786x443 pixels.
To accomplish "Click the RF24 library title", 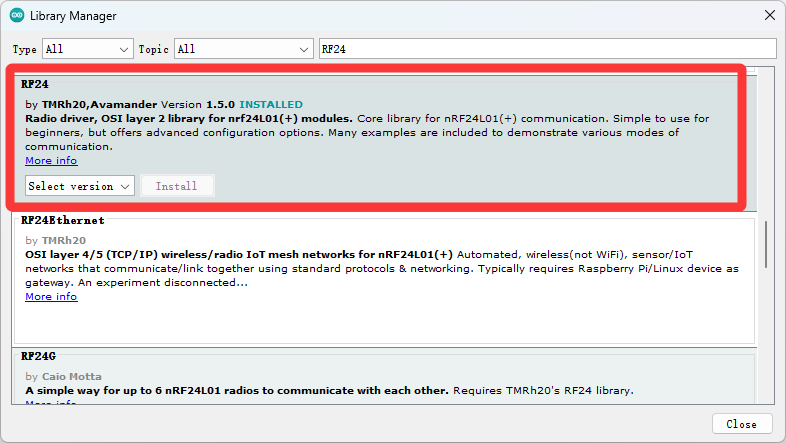I will [35, 84].
